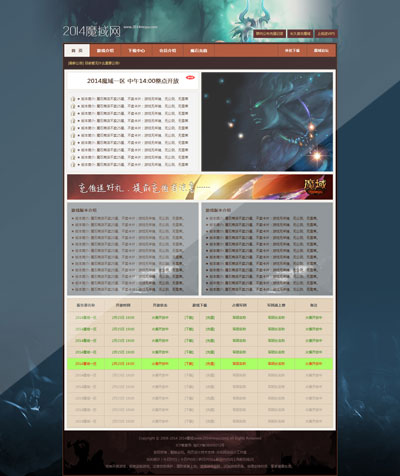Viewport: 400px width, 476px height.
Task: Click the 魔域 game logo in the banner
Action: [x=315, y=187]
